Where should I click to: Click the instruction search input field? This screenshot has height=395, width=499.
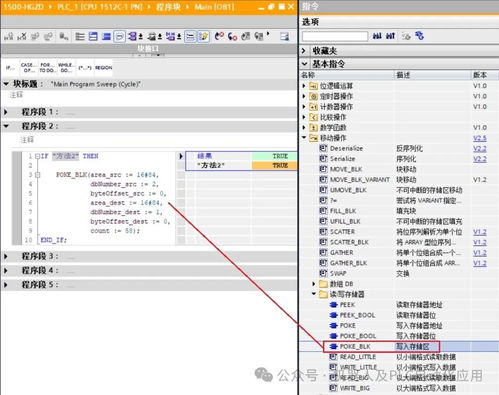coord(335,36)
